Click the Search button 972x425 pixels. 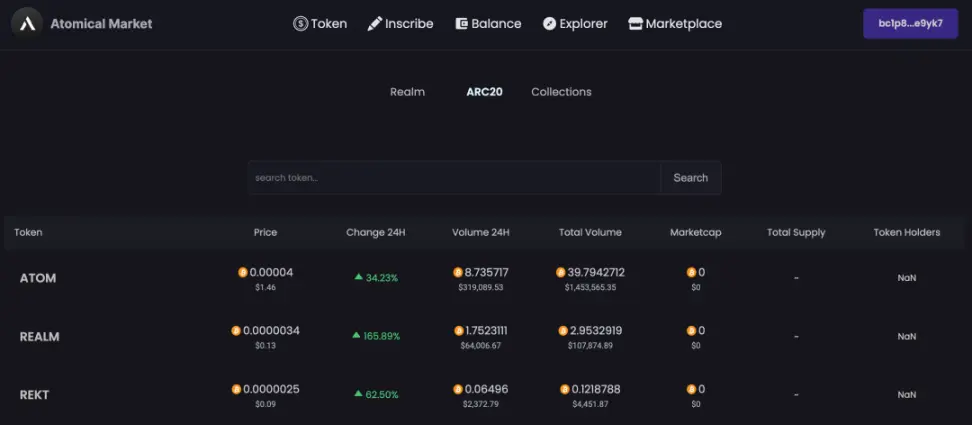coord(691,178)
